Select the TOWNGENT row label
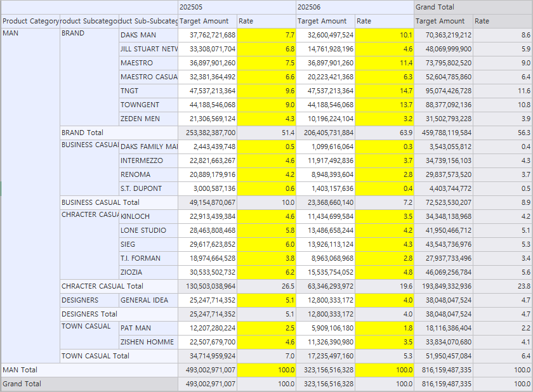Image resolution: width=533 pixels, height=392 pixels. 148,105
